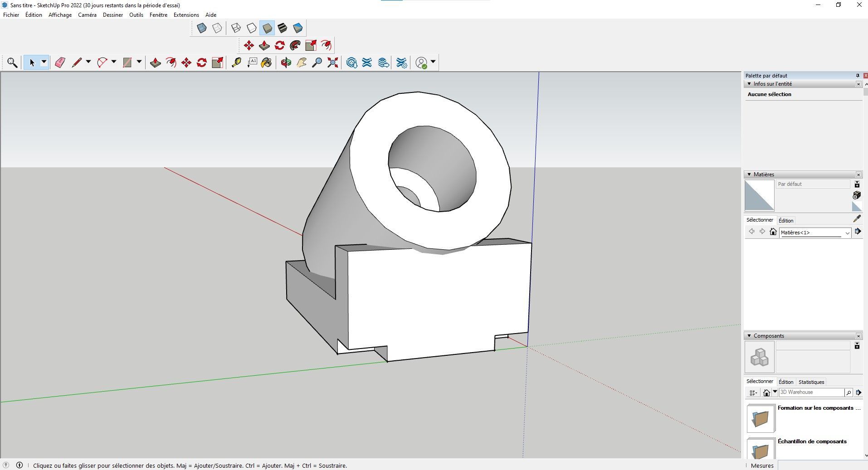Screen dimensions: 868x470
Task: Click the Zoom Extents tool
Action: pyautogui.click(x=333, y=63)
